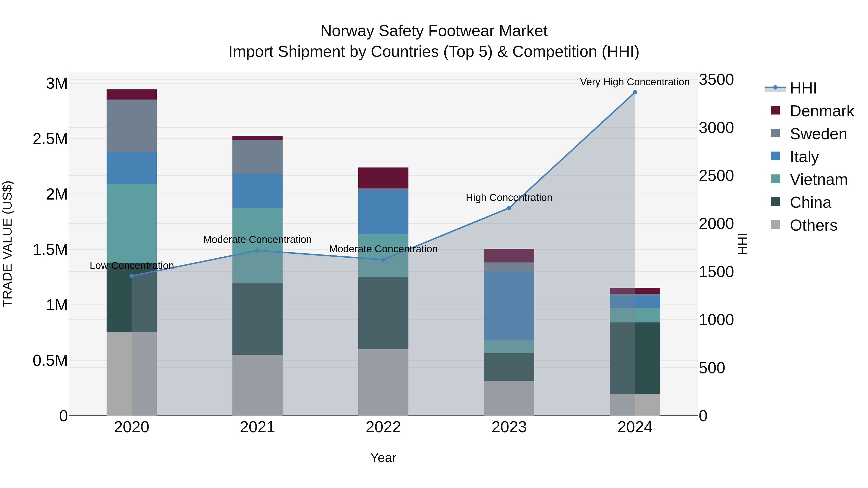Click the 2020 x-axis tick label
The height and width of the screenshot is (488, 868).
(132, 427)
